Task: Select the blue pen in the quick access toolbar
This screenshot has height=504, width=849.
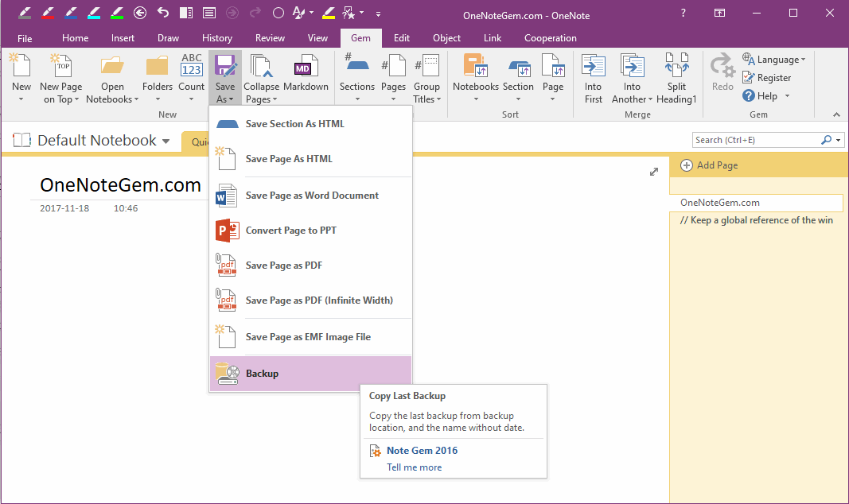Action: pos(70,13)
